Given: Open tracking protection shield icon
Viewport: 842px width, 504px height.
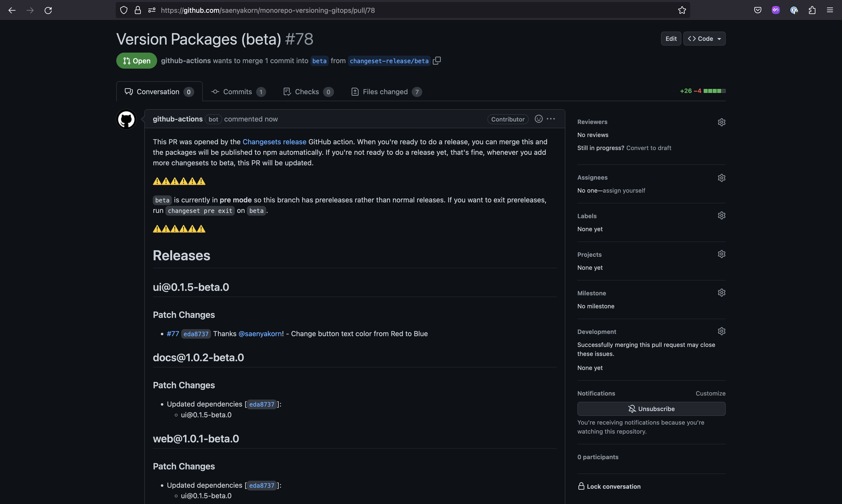Looking at the screenshot, I should [x=124, y=10].
